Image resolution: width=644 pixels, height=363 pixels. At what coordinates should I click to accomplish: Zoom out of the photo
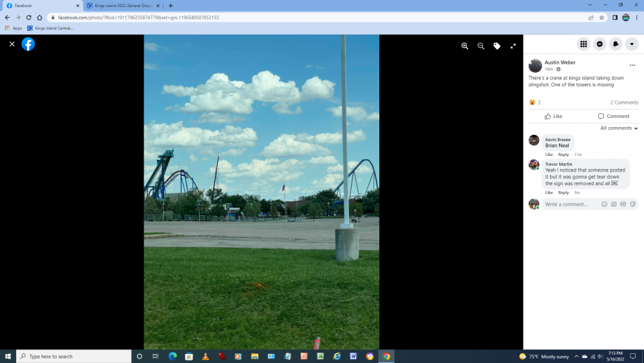click(x=480, y=46)
